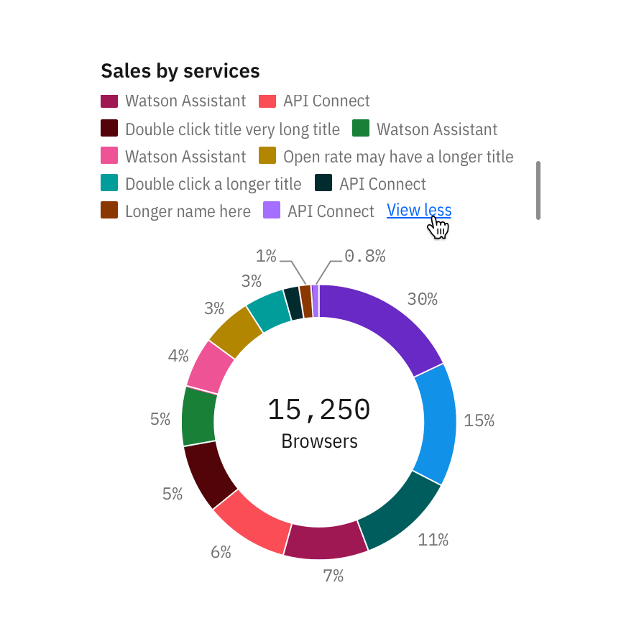The image size is (644, 644).
Task: Click the 'Longer name here' legend label
Action: pyautogui.click(x=188, y=211)
